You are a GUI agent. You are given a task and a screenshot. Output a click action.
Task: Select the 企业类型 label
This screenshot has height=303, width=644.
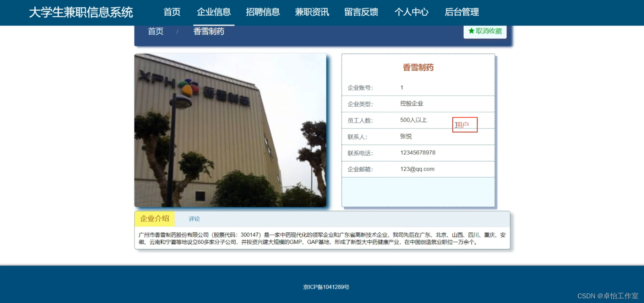(x=360, y=104)
